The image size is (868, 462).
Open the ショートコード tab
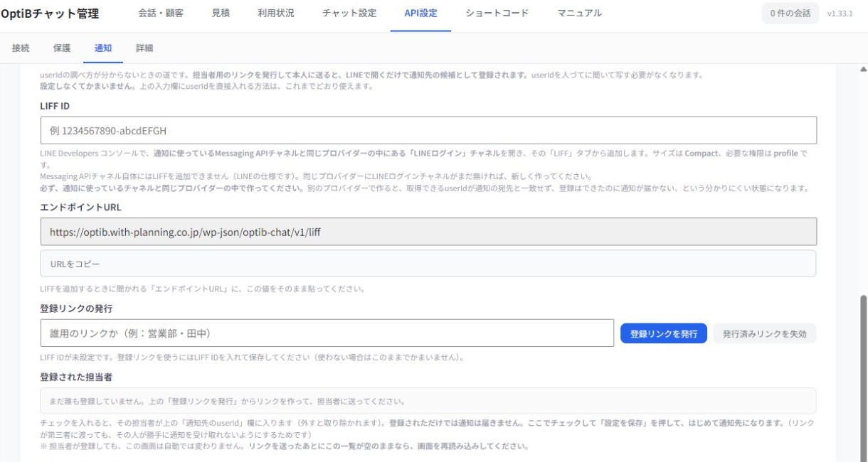coord(497,14)
